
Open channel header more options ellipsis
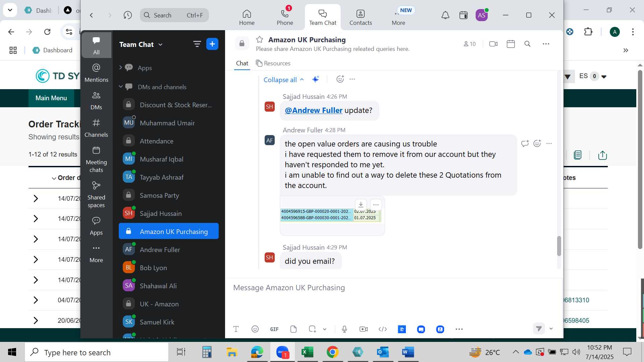click(546, 44)
